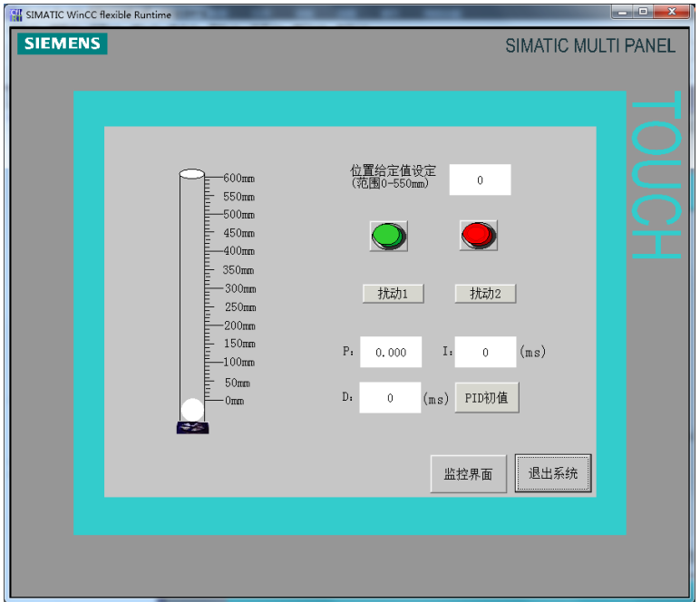Screen dimensions: 700x602
Task: Click the white ball in the tube
Action: (x=192, y=410)
